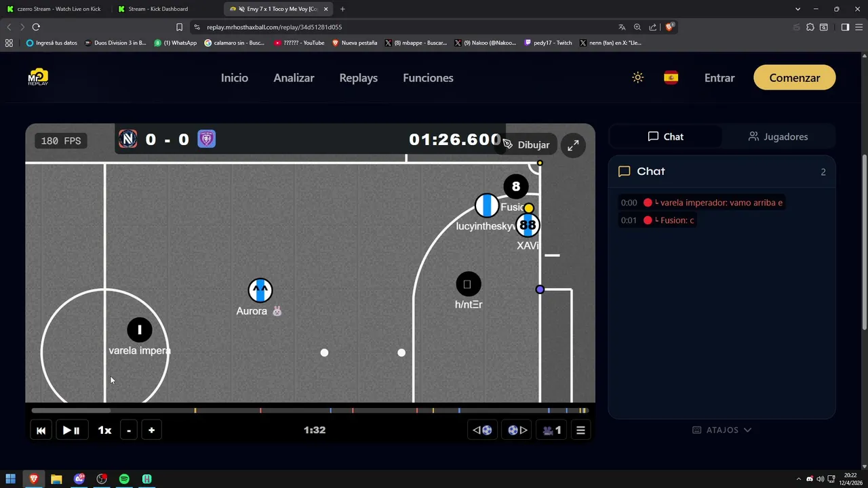
Task: Enter fullscreen replay view
Action: click(573, 145)
